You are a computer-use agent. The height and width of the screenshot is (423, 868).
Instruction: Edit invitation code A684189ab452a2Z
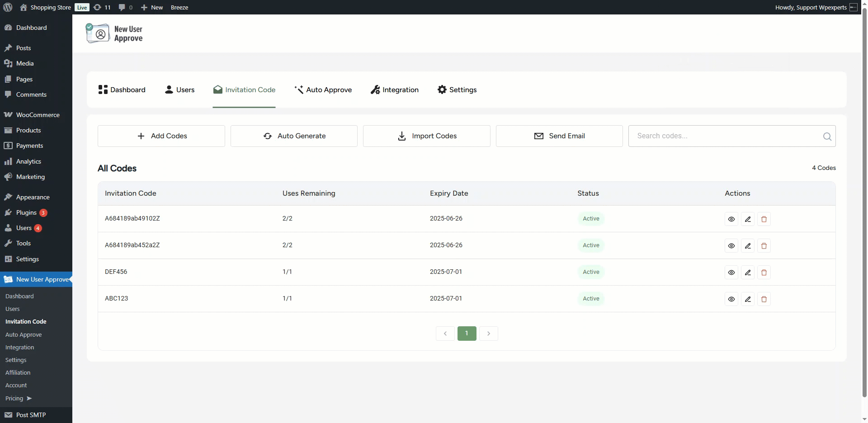coord(748,246)
